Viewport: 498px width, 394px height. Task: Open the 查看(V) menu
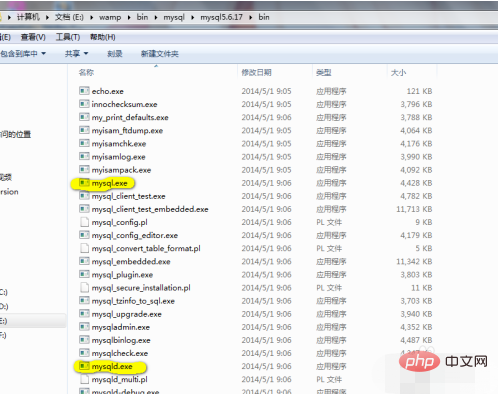[33, 37]
